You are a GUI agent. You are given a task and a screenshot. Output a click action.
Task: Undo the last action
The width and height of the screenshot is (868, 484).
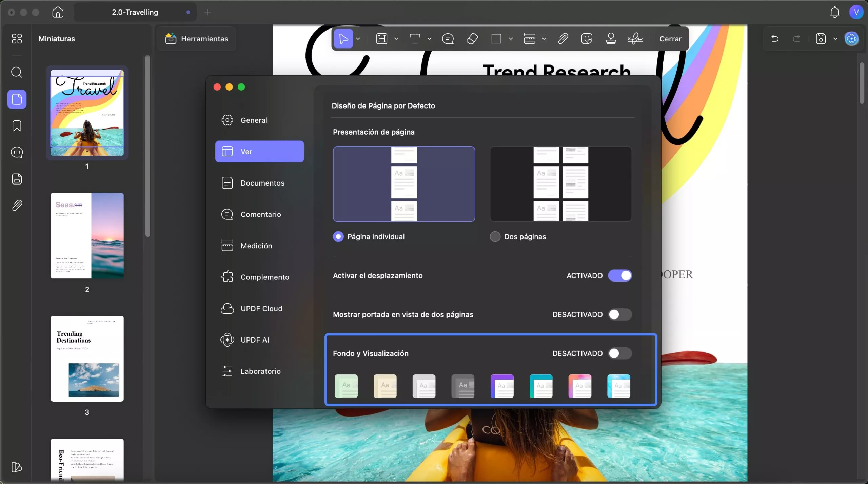tap(774, 39)
